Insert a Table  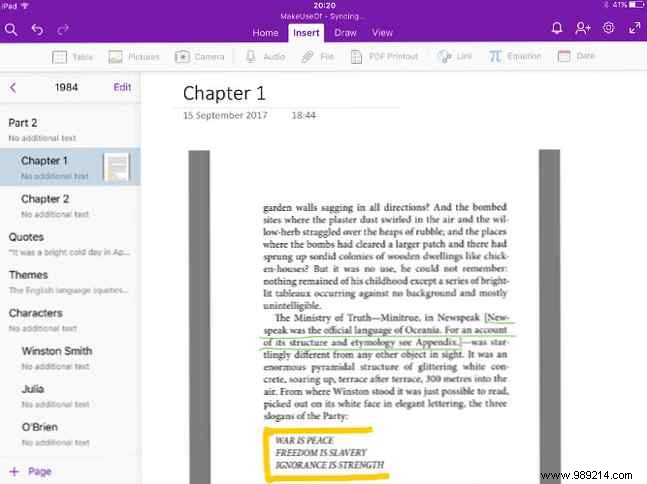click(72, 57)
